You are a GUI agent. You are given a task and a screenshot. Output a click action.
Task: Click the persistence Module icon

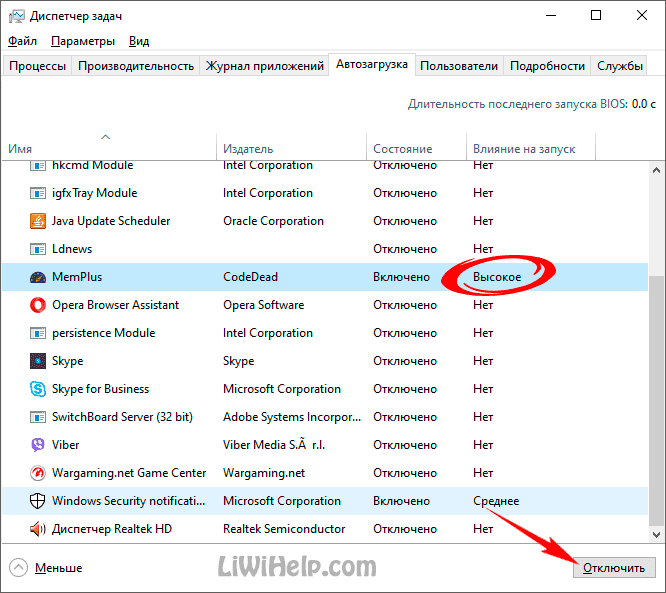[38, 333]
